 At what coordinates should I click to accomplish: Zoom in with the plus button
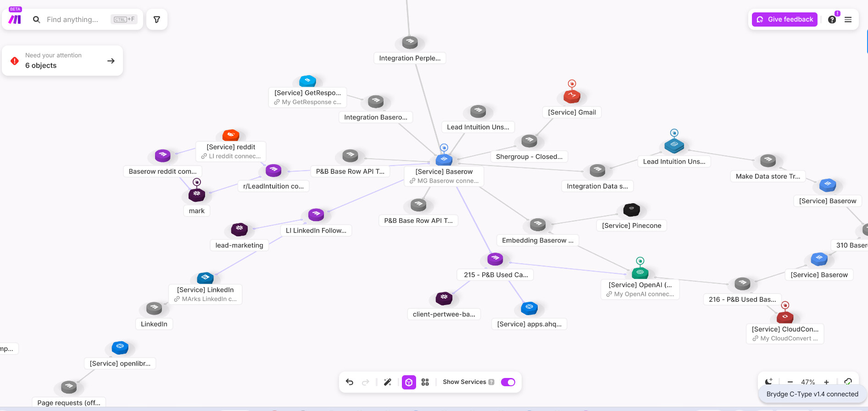[826, 382]
